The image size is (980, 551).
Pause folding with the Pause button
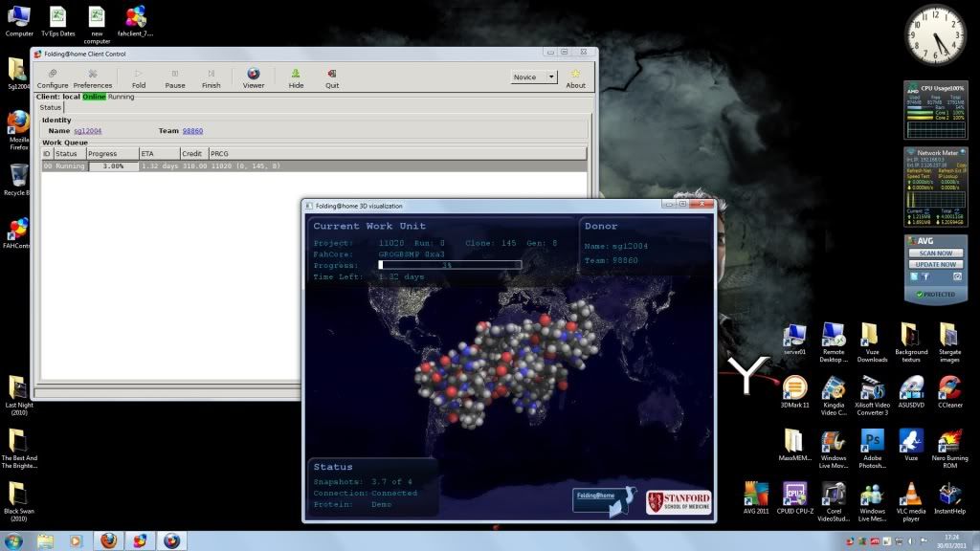click(175, 78)
